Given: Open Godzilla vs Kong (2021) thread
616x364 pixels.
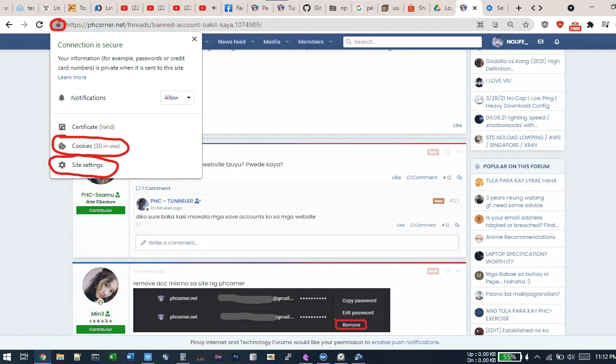Looking at the screenshot, I should coord(523,65).
